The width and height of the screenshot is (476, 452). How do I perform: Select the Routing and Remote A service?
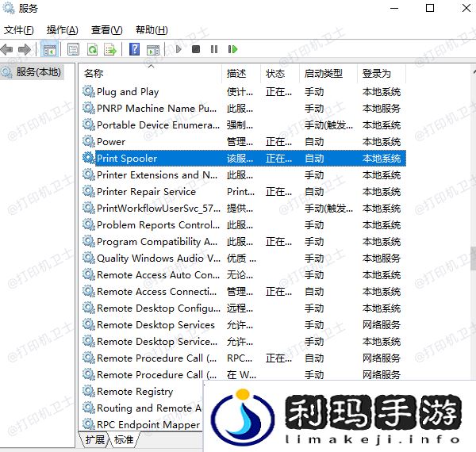pyautogui.click(x=149, y=408)
